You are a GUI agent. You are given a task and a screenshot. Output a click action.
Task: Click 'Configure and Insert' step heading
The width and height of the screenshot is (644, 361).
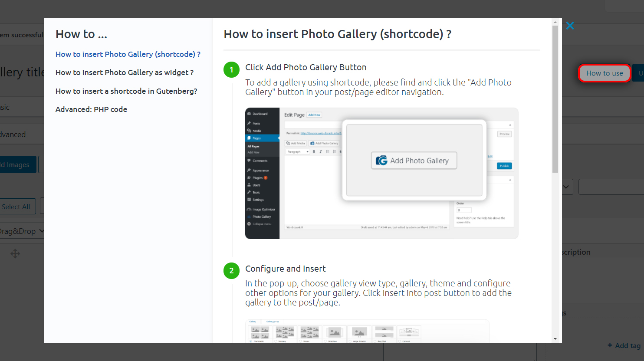(286, 269)
